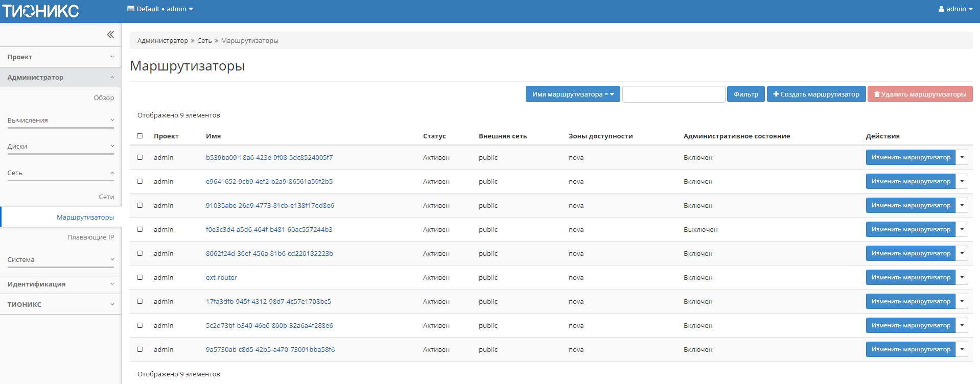
Task: Click the ТИОНИКС logo
Action: pos(41,11)
